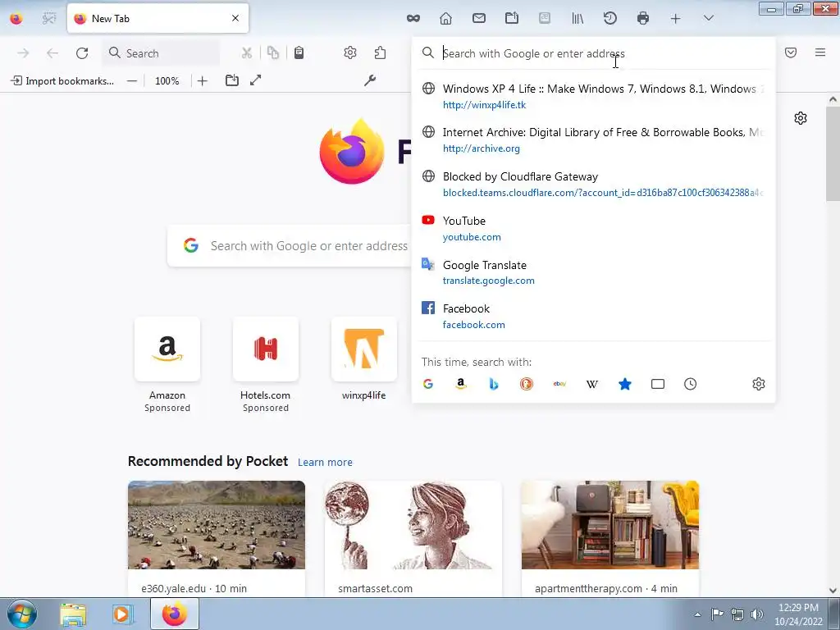840x630 pixels.
Task: Open Blocked by Cloudflare Gateway suggestion
Action: click(593, 185)
